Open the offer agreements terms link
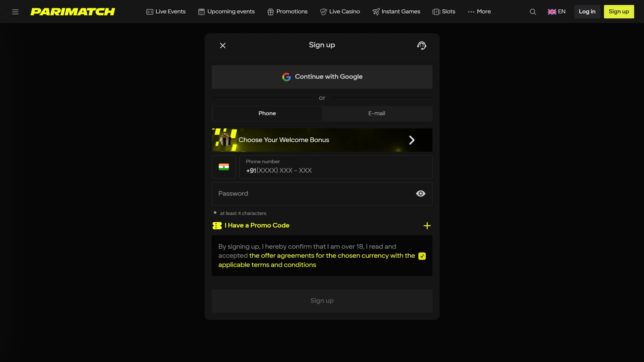 click(x=332, y=256)
